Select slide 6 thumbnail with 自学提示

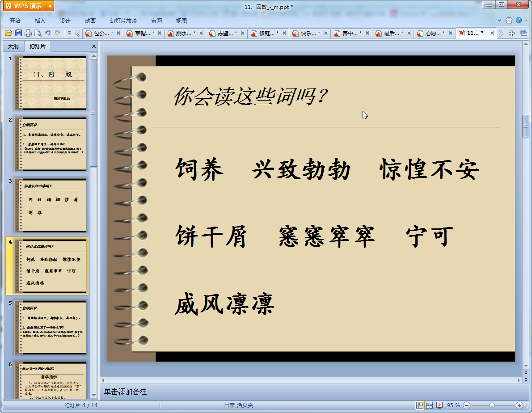tap(51, 380)
